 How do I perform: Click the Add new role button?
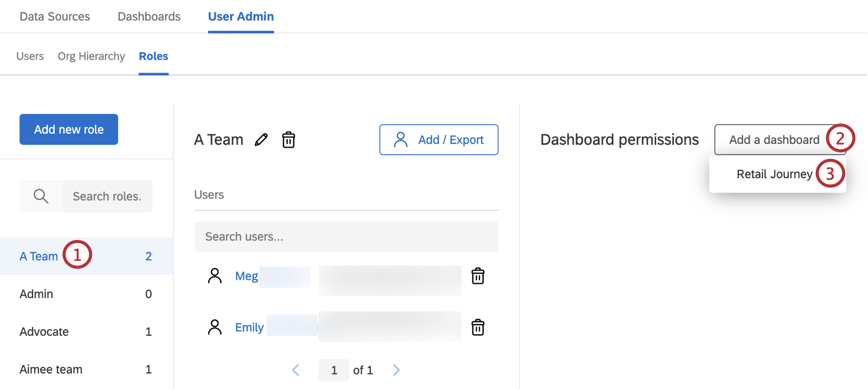69,130
